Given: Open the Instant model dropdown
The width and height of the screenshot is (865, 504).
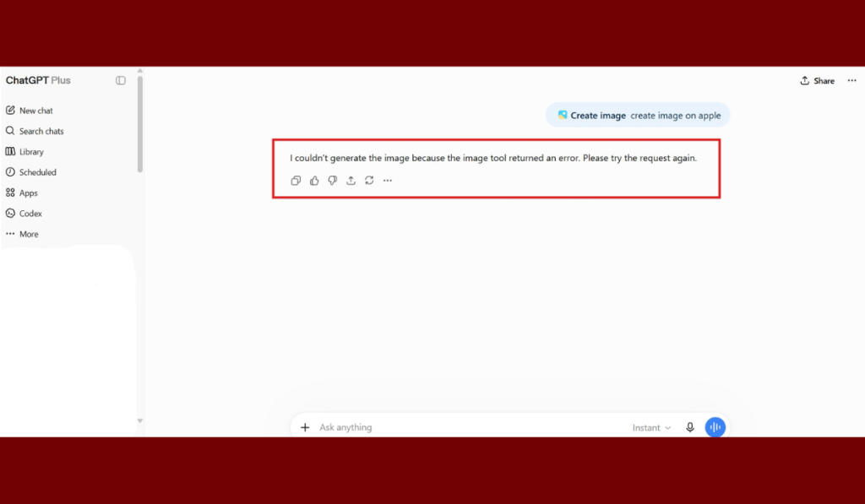Looking at the screenshot, I should coord(651,427).
